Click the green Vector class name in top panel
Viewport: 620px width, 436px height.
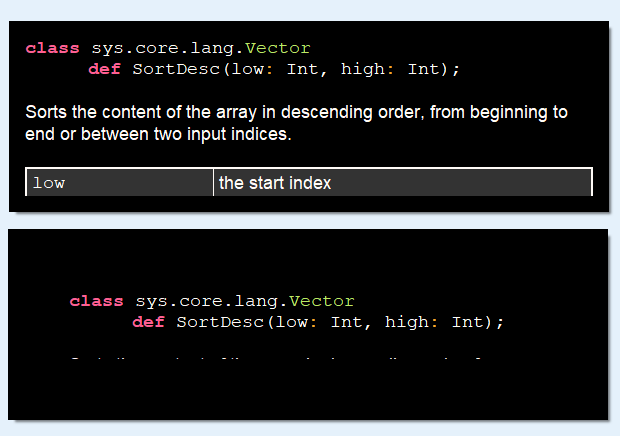coord(278,48)
